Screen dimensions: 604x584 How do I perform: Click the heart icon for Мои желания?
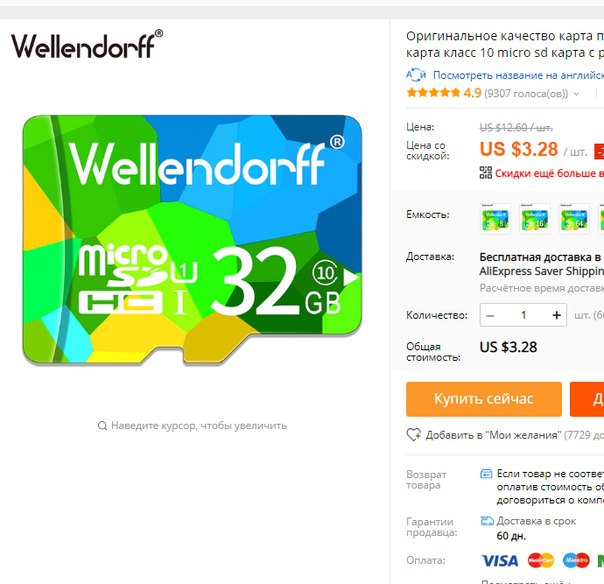click(x=414, y=435)
